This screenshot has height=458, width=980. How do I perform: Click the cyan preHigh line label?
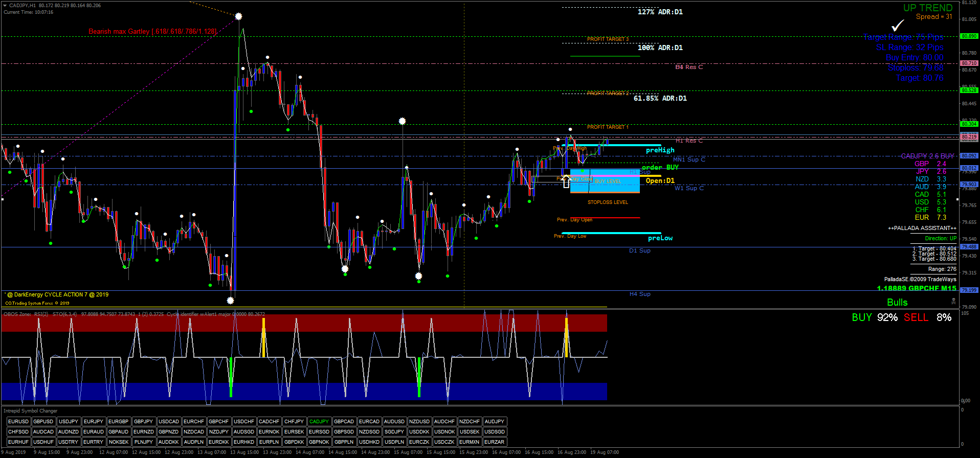point(660,150)
